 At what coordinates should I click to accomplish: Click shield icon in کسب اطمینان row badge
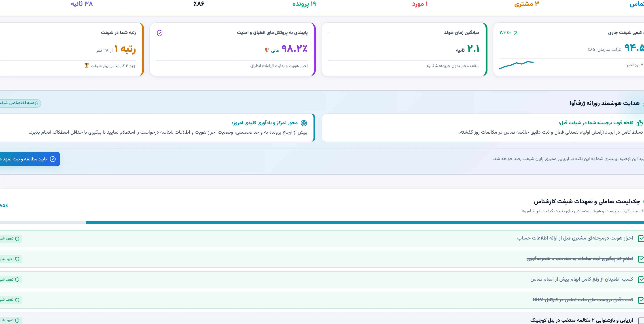point(17,280)
